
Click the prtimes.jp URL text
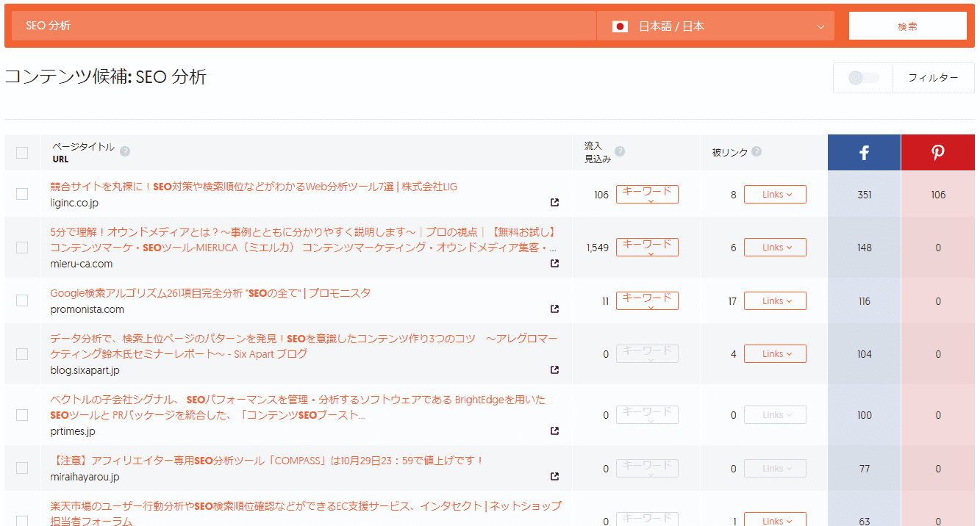73,431
